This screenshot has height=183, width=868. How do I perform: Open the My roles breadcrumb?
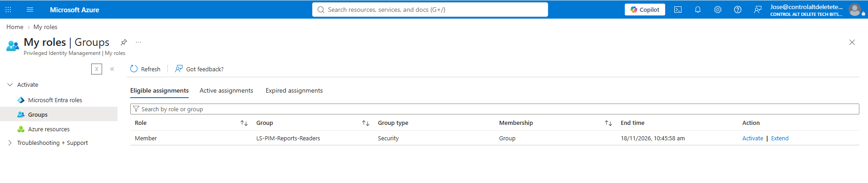click(x=45, y=27)
